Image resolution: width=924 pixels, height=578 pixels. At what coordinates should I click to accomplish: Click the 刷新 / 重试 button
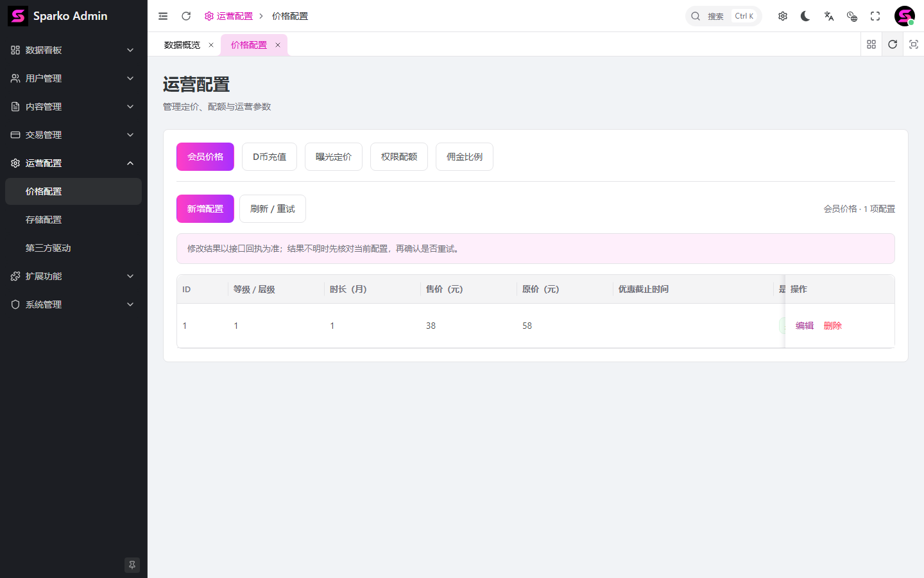273,209
